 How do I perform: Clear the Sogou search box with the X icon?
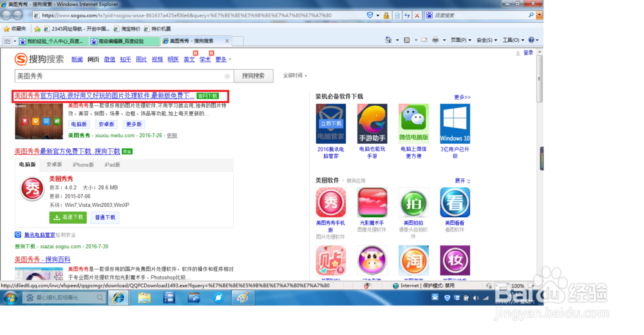click(x=227, y=76)
